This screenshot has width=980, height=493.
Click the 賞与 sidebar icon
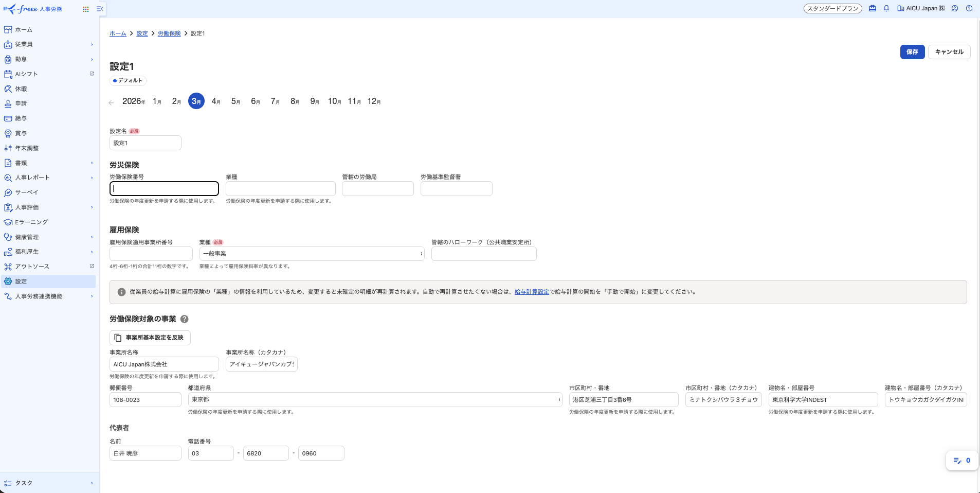click(8, 133)
